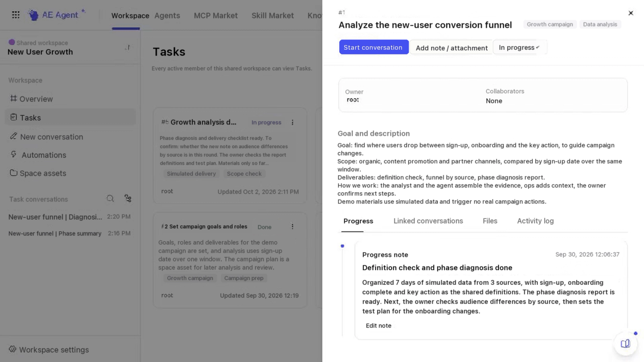This screenshot has height=362, width=644.
Task: Switch to the Agents top tab
Action: pyautogui.click(x=167, y=16)
